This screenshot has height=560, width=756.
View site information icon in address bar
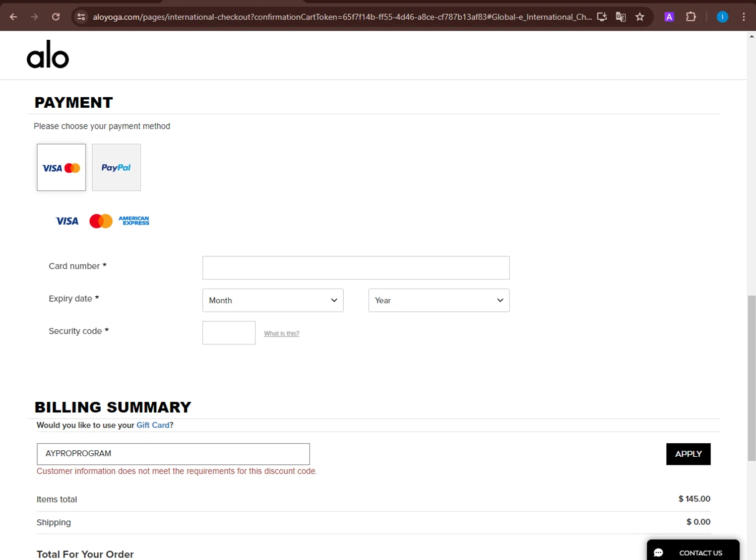(81, 17)
